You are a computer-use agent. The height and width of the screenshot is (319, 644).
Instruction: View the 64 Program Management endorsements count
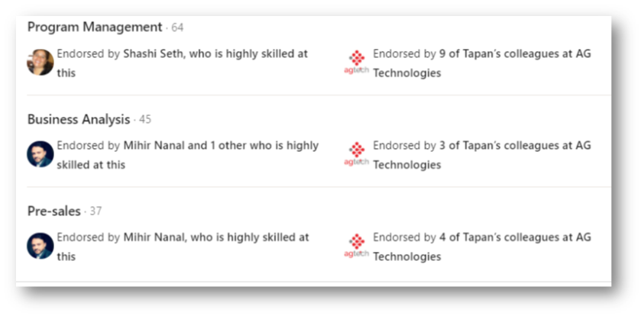[177, 27]
